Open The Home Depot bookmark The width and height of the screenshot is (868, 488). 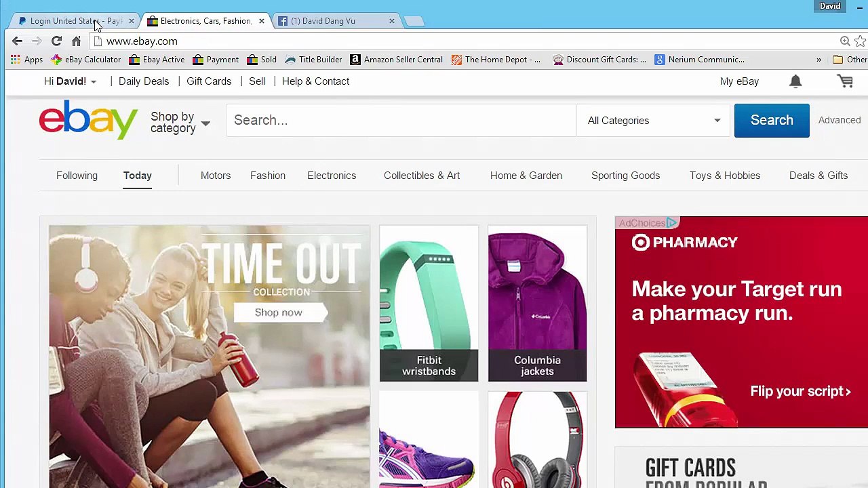[x=496, y=60]
